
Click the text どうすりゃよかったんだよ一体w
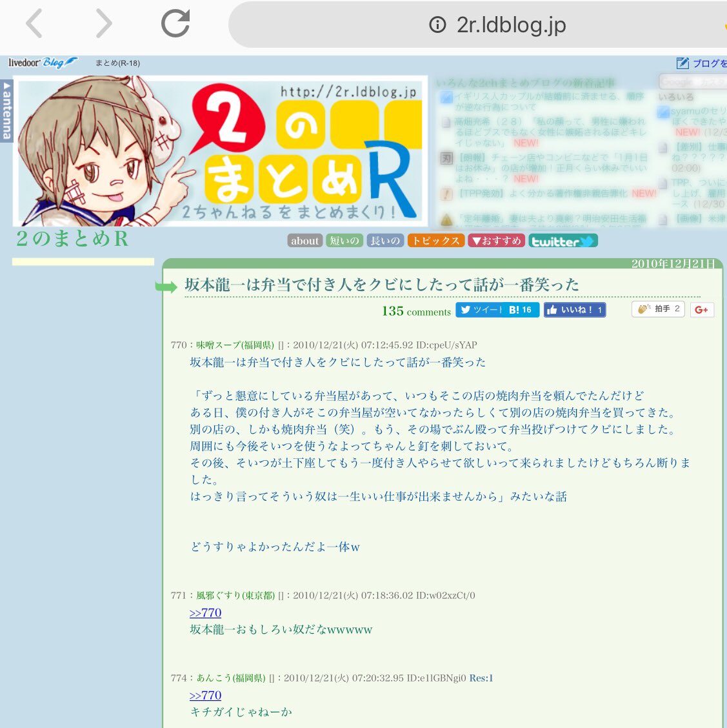(x=275, y=547)
